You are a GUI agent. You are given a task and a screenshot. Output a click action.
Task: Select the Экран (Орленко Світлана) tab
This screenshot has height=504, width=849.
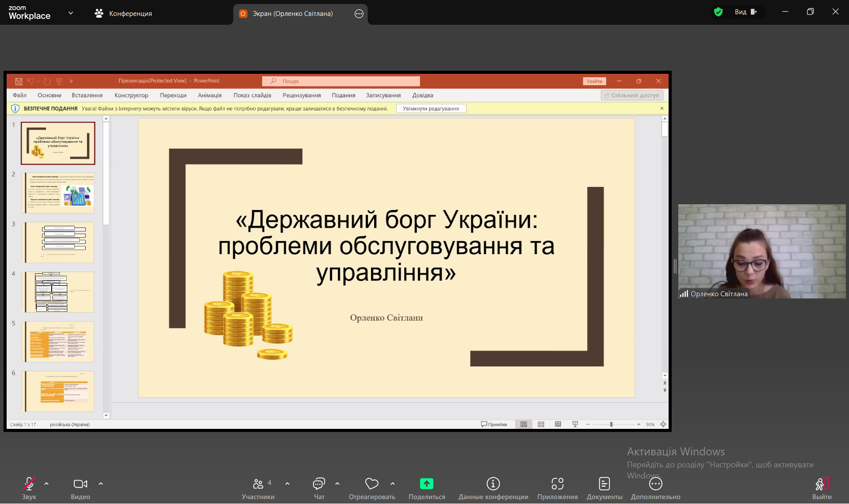292,14
